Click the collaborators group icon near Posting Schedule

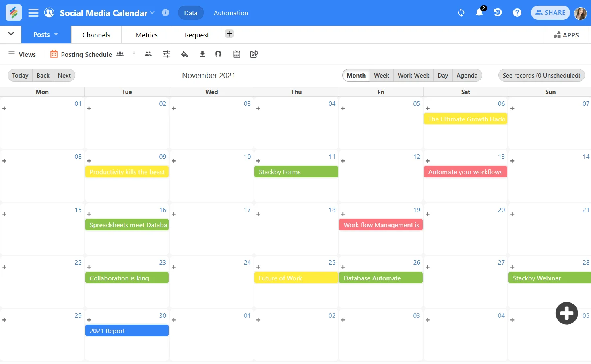click(120, 54)
